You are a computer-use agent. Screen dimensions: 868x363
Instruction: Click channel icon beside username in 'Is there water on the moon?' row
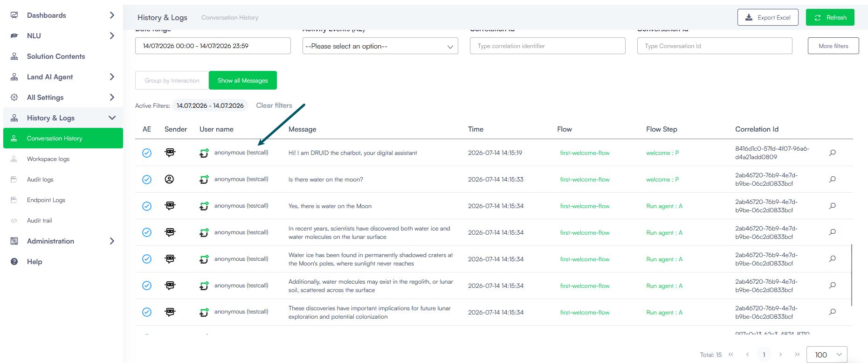coord(204,180)
